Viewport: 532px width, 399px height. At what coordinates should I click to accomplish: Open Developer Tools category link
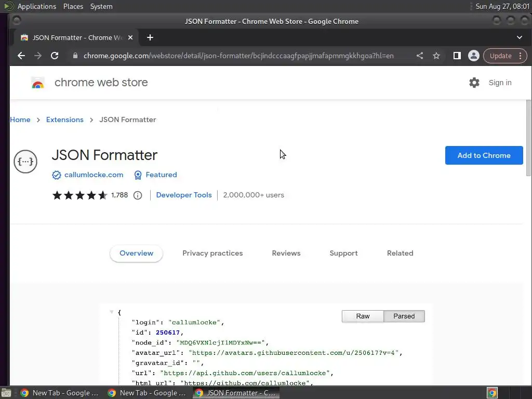[184, 195]
